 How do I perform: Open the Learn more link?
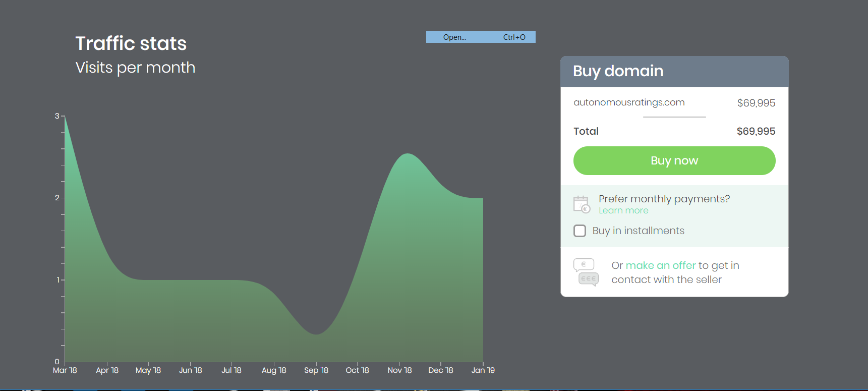(623, 210)
